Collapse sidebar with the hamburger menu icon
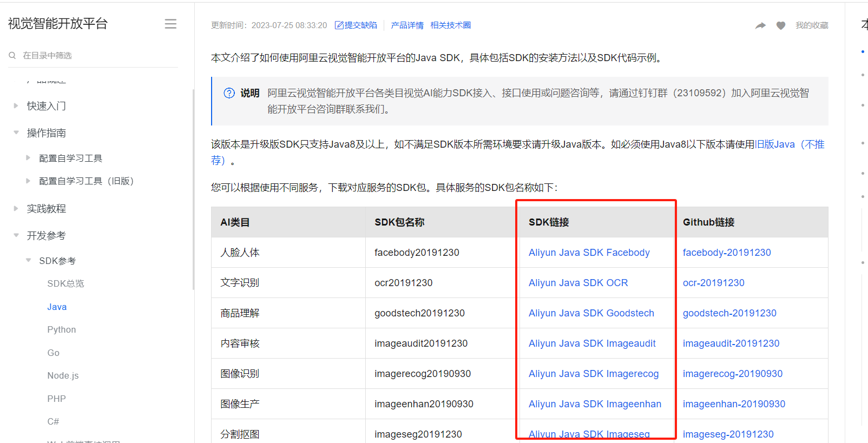The image size is (868, 443). pyautogui.click(x=170, y=24)
